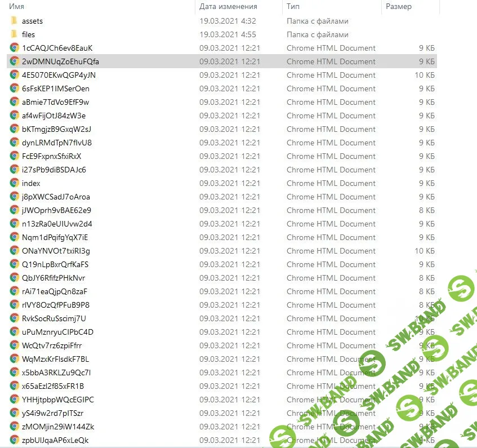Sort by the Имя column header

point(17,7)
